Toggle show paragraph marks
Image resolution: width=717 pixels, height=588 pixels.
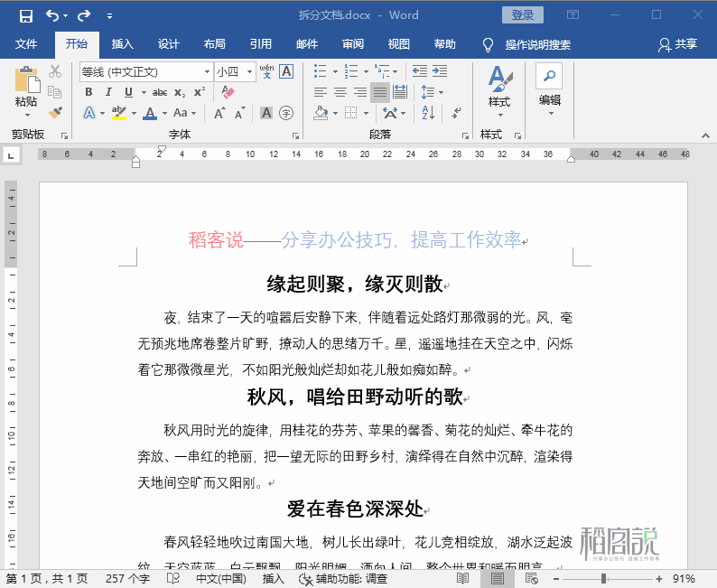tap(456, 113)
